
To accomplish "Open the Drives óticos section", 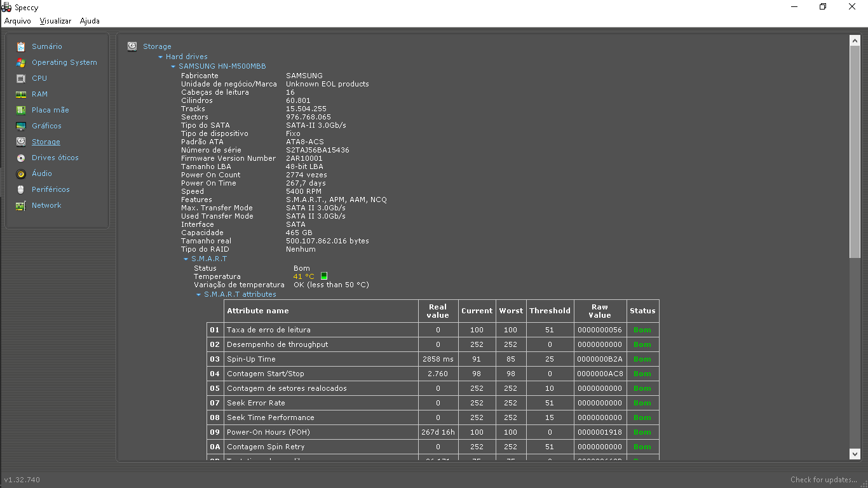I will (55, 158).
